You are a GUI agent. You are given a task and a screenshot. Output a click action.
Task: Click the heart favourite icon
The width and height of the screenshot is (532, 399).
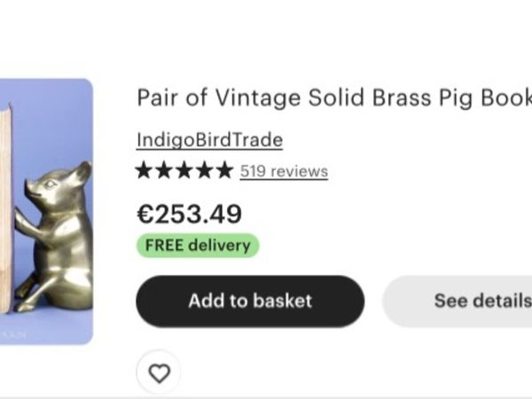click(x=159, y=373)
